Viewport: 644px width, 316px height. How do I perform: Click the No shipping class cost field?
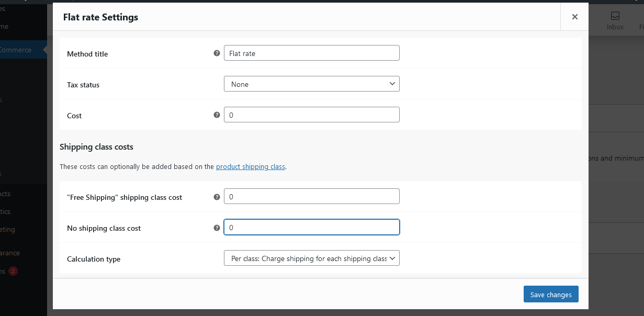click(x=312, y=227)
